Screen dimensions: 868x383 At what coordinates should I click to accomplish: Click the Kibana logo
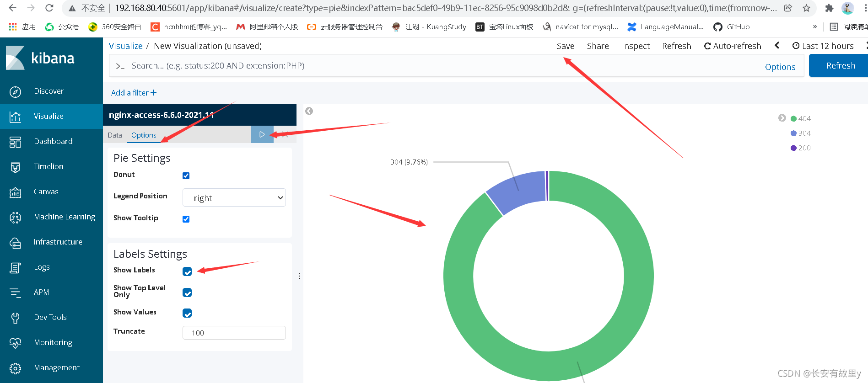(40, 58)
